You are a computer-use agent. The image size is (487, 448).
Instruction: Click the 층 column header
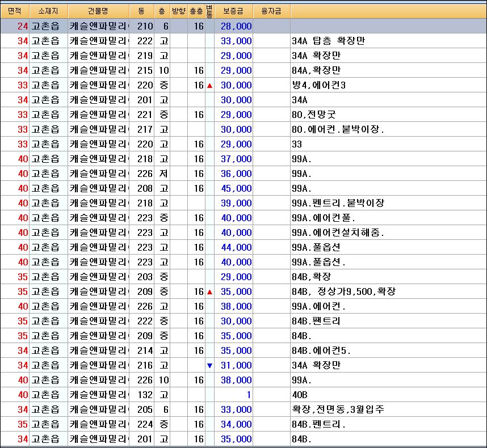(x=162, y=11)
